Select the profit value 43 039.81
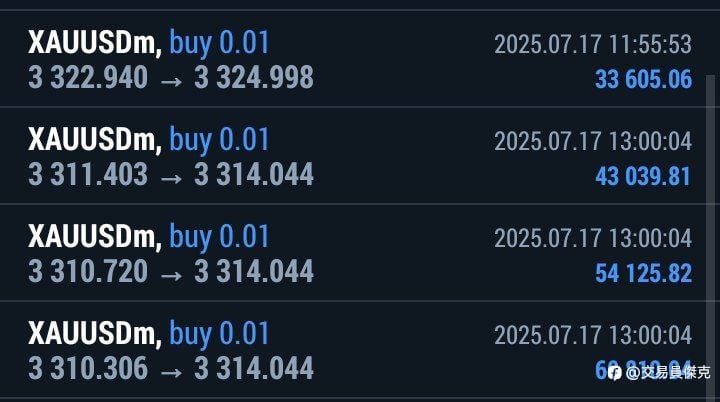 (643, 176)
